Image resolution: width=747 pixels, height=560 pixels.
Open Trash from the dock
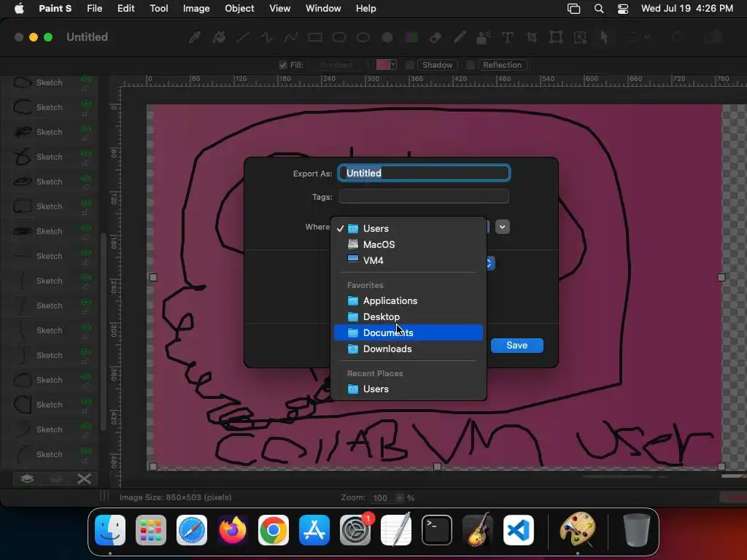636,530
